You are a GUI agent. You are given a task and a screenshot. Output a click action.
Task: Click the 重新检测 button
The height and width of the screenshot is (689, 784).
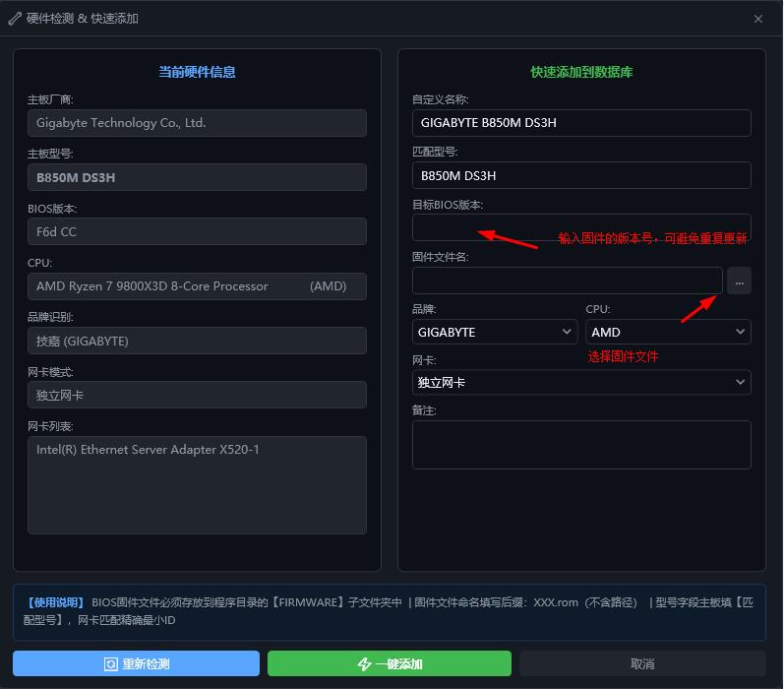136,663
